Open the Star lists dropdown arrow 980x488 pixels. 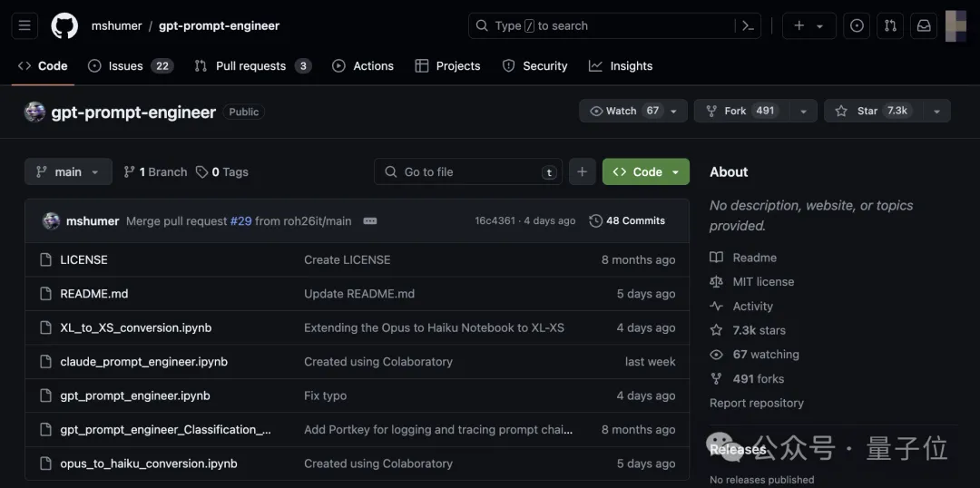(x=936, y=112)
